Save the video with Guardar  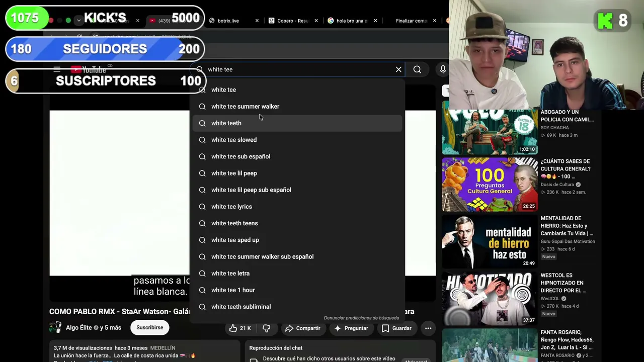click(x=396, y=328)
